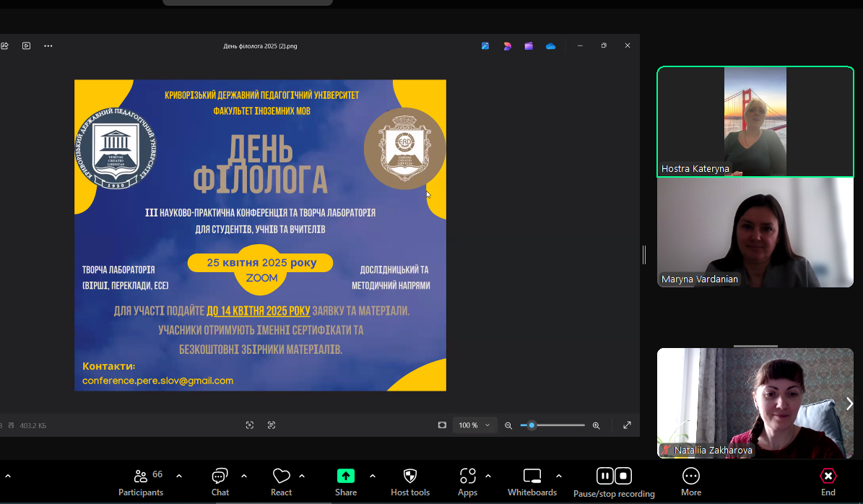
Task: Pause the meeting recording
Action: (x=604, y=476)
